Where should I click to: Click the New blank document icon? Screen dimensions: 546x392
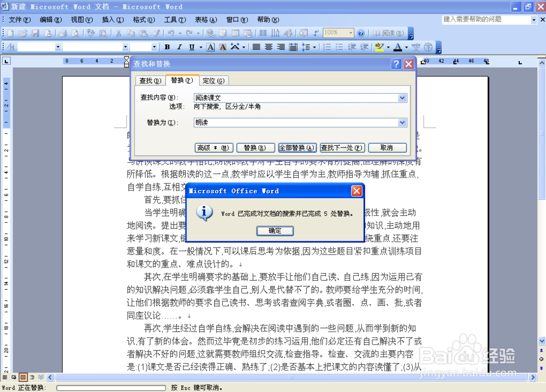tap(10, 33)
